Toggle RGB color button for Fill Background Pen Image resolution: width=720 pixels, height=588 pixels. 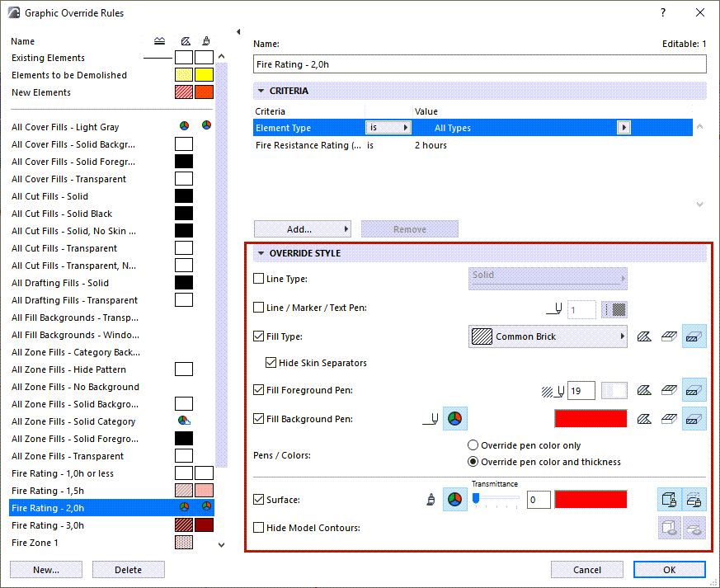tap(455, 419)
